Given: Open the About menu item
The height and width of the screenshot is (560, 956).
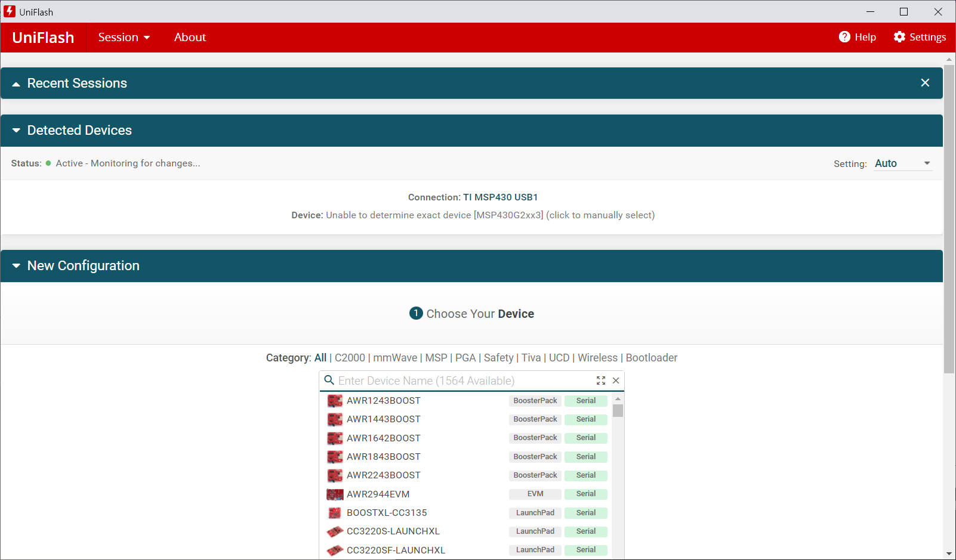Looking at the screenshot, I should tap(190, 37).
